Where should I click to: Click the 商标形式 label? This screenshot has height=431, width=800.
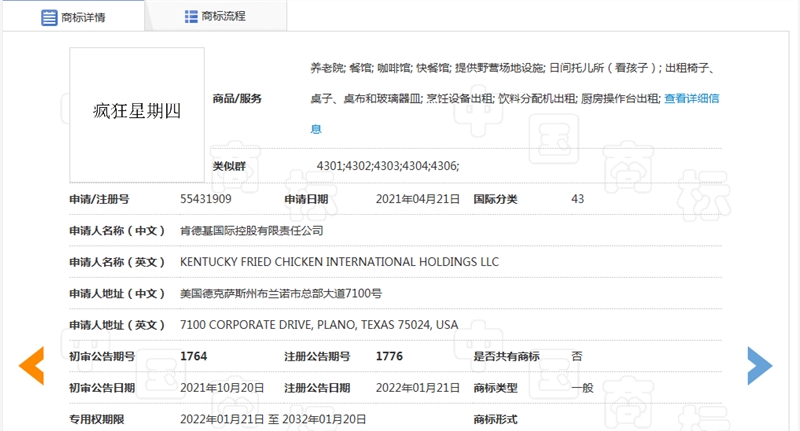pyautogui.click(x=495, y=419)
